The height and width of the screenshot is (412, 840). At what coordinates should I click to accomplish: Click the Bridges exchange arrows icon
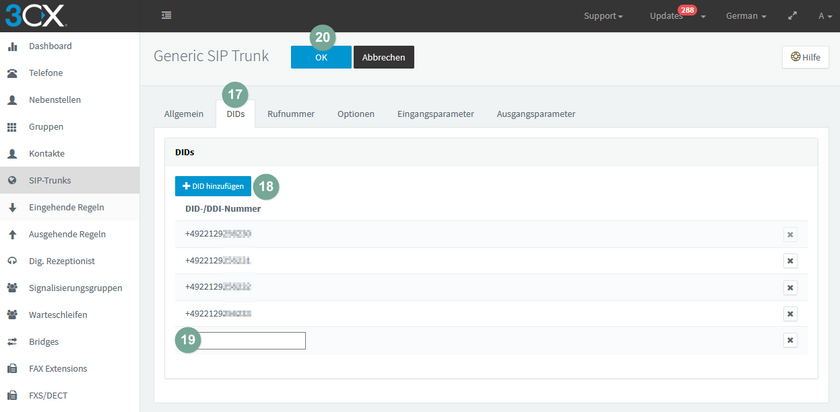click(x=12, y=342)
